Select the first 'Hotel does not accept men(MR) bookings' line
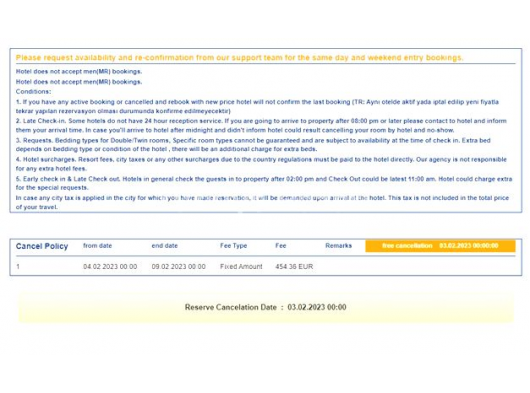Screen dimensions: 530x393 point(79,72)
